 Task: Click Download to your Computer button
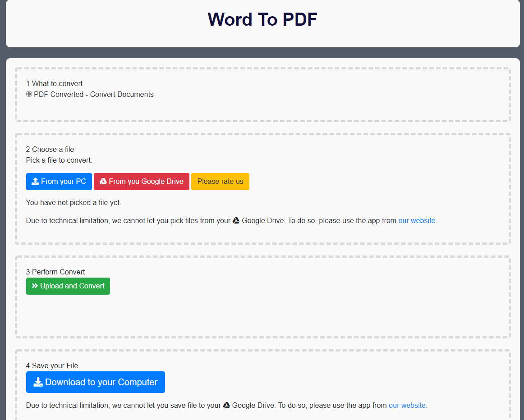click(x=96, y=382)
